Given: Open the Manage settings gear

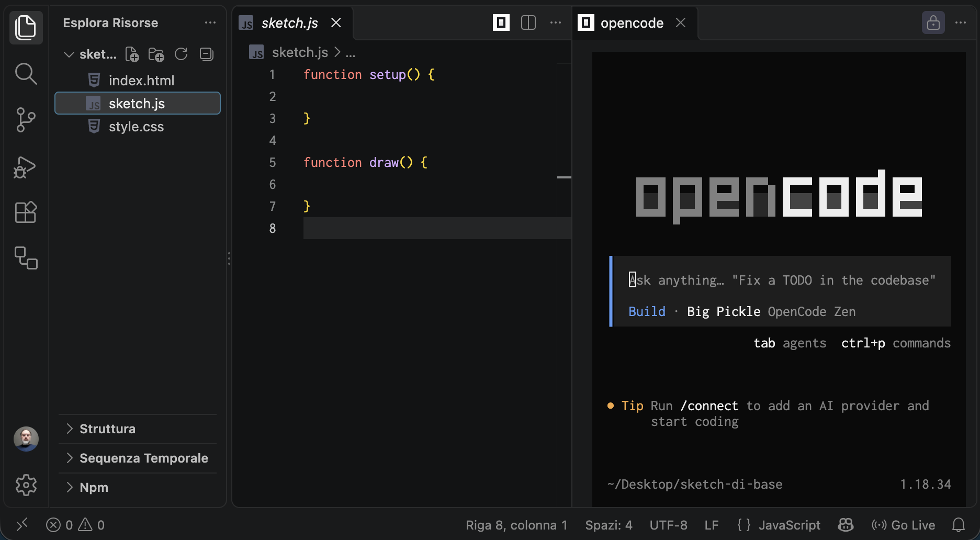Looking at the screenshot, I should [26, 485].
